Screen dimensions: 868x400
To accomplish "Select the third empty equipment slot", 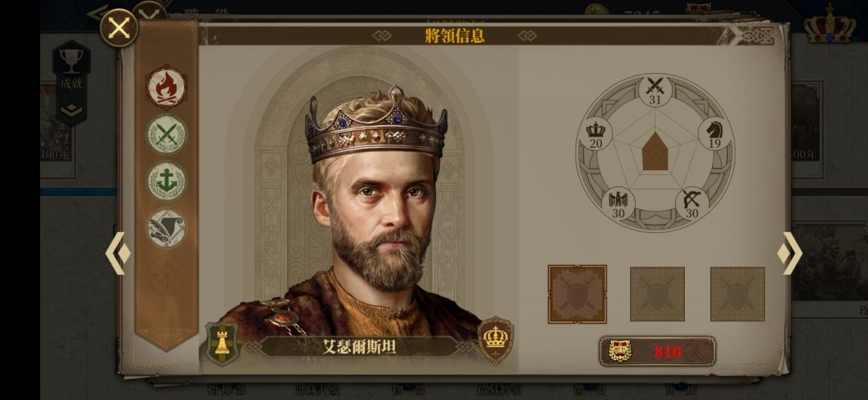I will (x=737, y=294).
